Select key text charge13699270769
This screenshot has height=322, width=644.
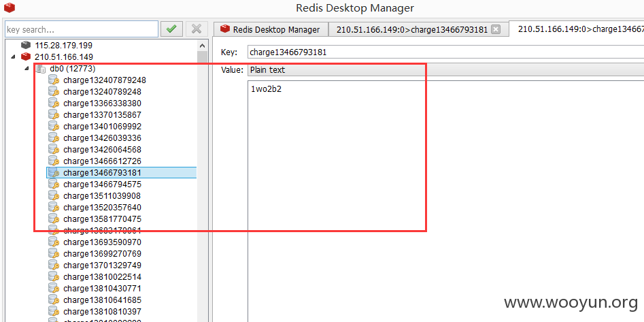pos(102,253)
